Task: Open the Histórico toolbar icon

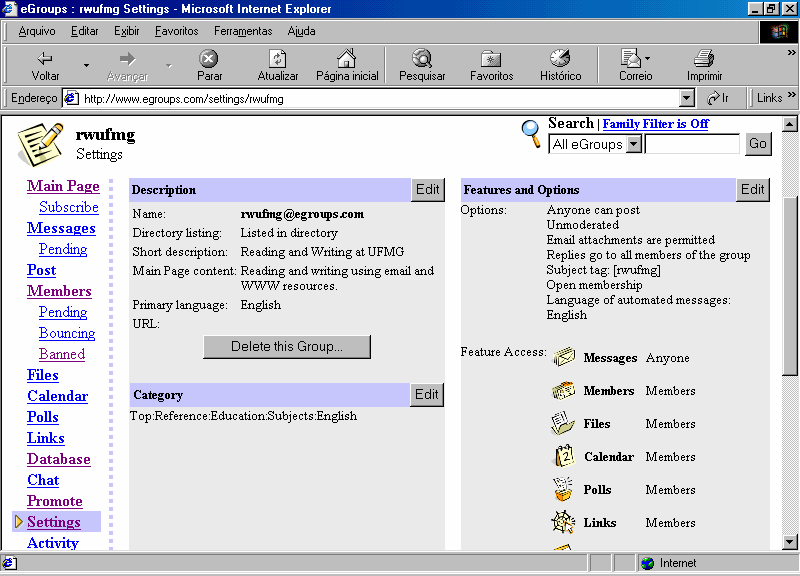Action: point(560,58)
